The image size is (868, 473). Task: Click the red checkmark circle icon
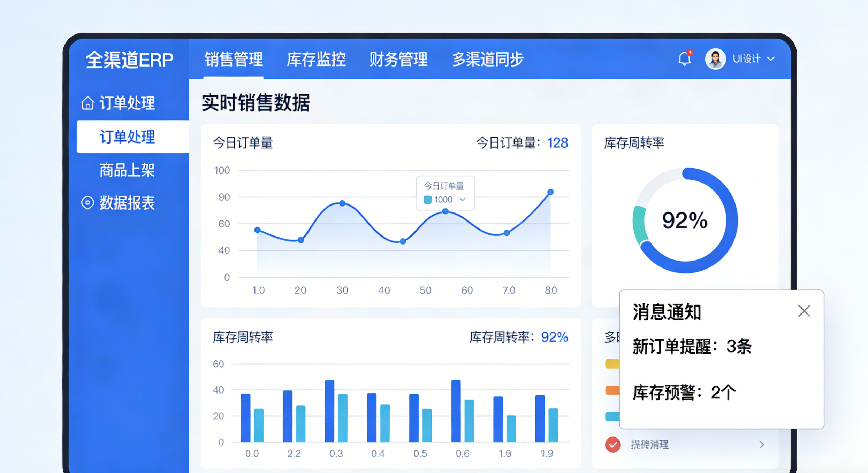613,444
